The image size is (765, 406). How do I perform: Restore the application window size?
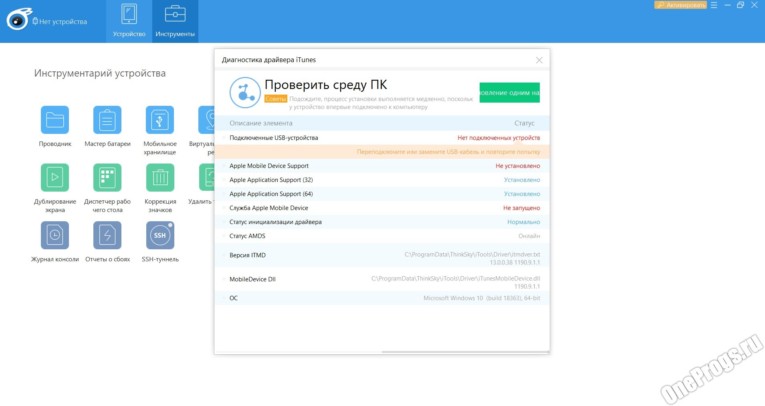click(x=741, y=5)
